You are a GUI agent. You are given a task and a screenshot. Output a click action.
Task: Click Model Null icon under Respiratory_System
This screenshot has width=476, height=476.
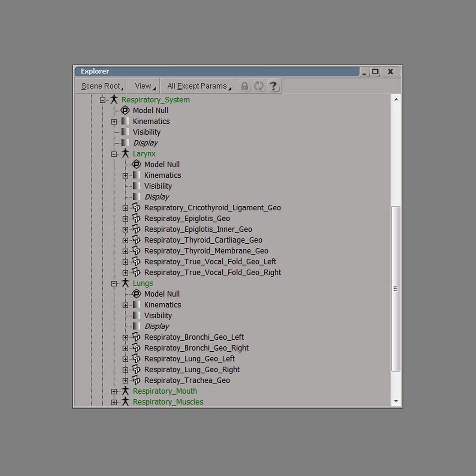click(x=125, y=110)
